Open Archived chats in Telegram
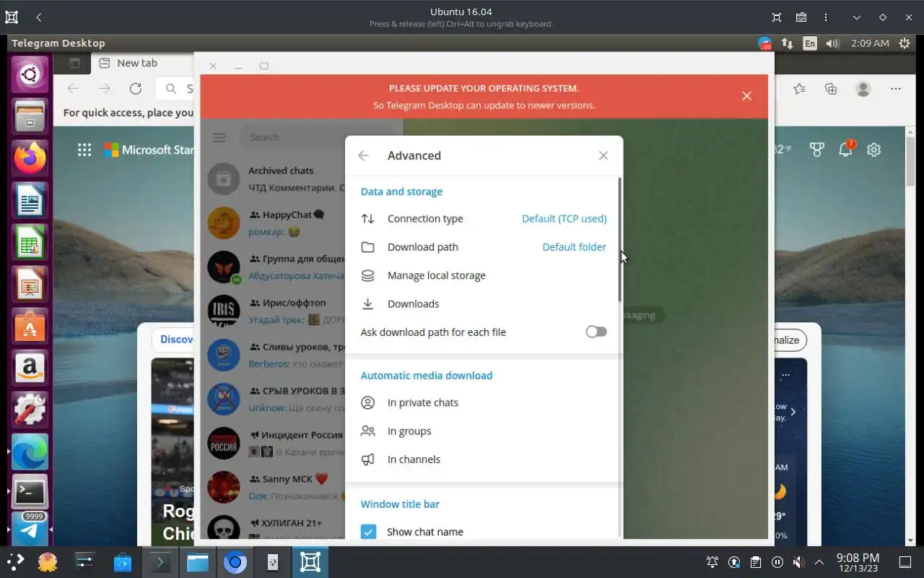Image resolution: width=924 pixels, height=578 pixels. tap(273, 178)
